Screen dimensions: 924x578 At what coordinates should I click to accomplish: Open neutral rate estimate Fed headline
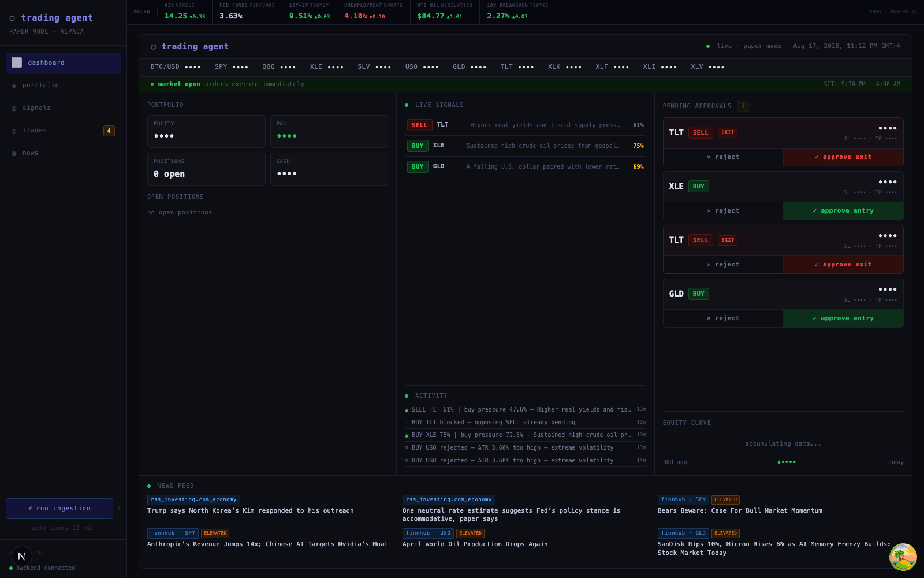511,515
